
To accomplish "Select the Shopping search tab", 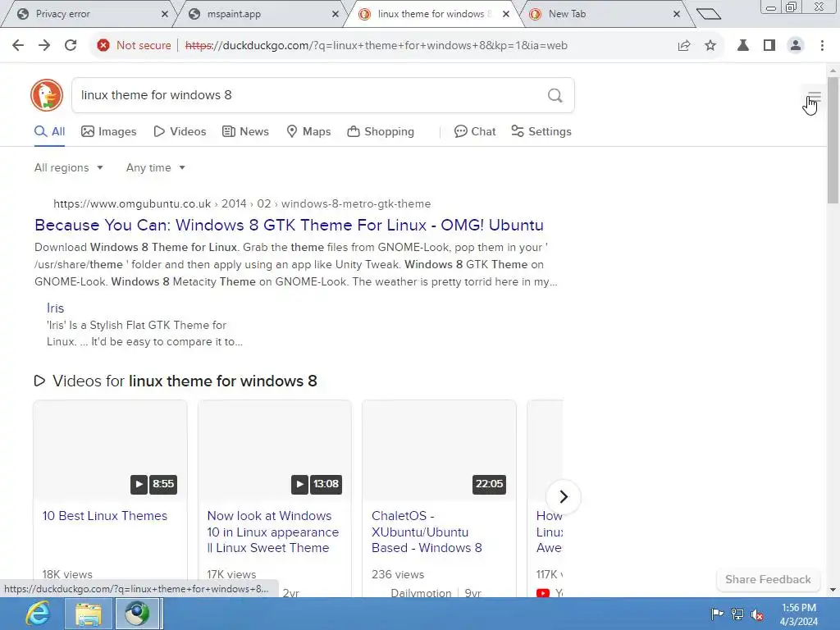I will (381, 132).
